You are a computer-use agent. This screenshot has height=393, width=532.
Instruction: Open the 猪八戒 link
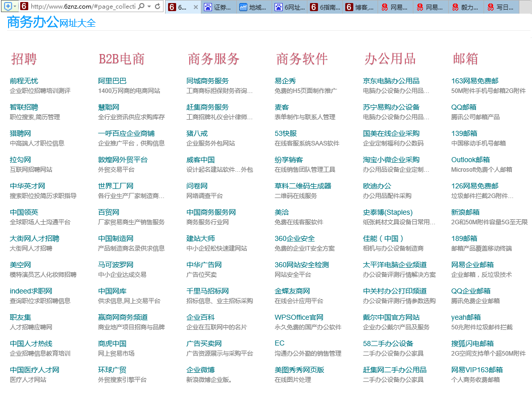(x=197, y=133)
